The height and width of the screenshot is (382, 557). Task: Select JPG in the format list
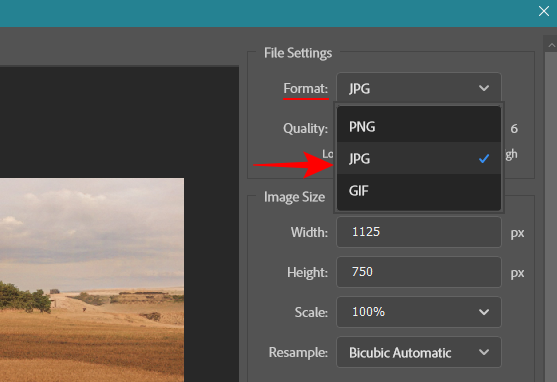pyautogui.click(x=419, y=158)
